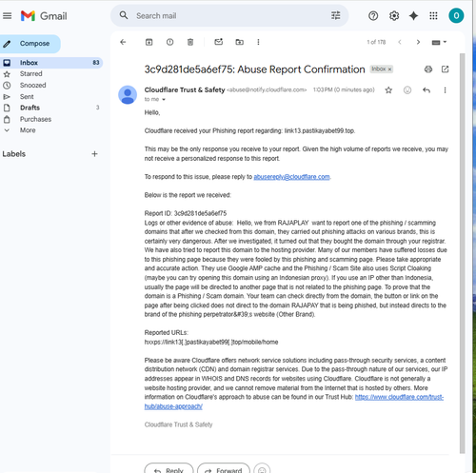Click in the Search mail field
The width and height of the screenshot is (476, 473).
(x=230, y=15)
